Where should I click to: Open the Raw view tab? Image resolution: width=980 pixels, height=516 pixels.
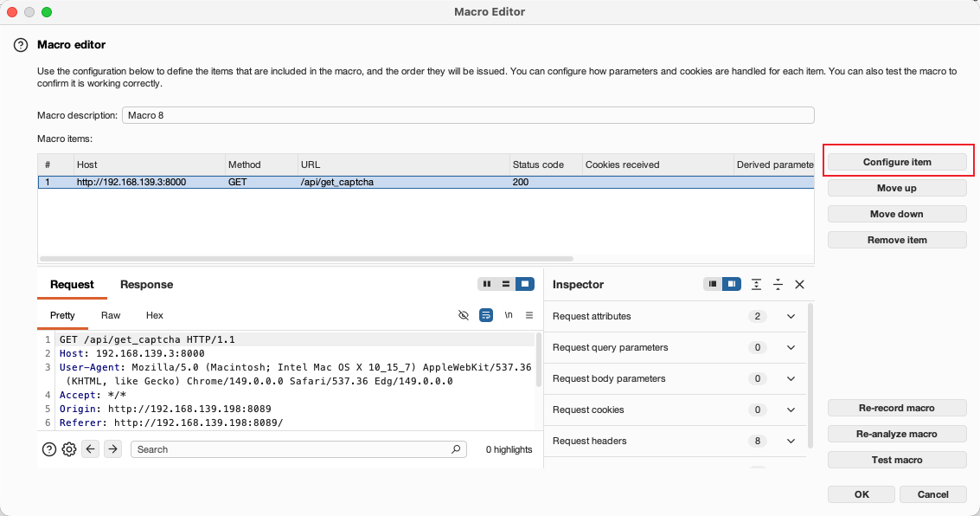click(x=111, y=315)
